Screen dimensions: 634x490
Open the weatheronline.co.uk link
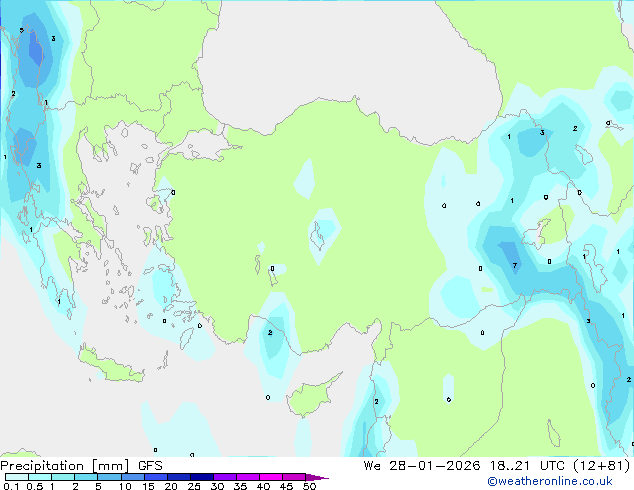tap(550, 481)
